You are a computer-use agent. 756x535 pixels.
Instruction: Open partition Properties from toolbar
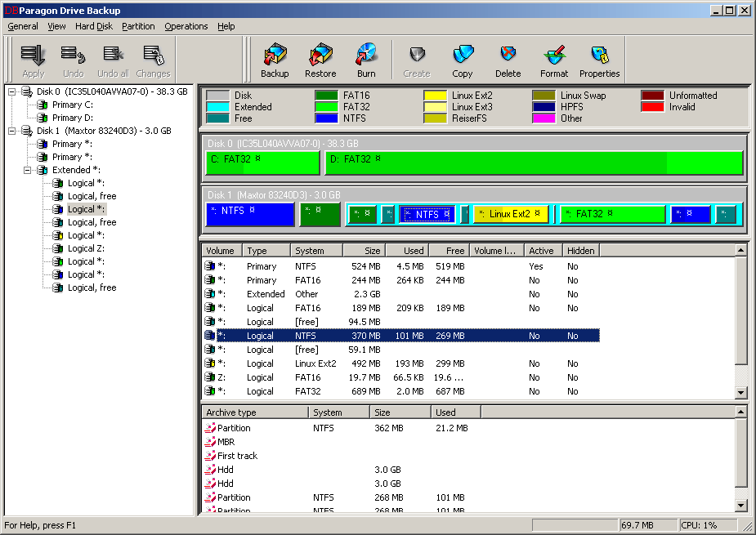600,60
